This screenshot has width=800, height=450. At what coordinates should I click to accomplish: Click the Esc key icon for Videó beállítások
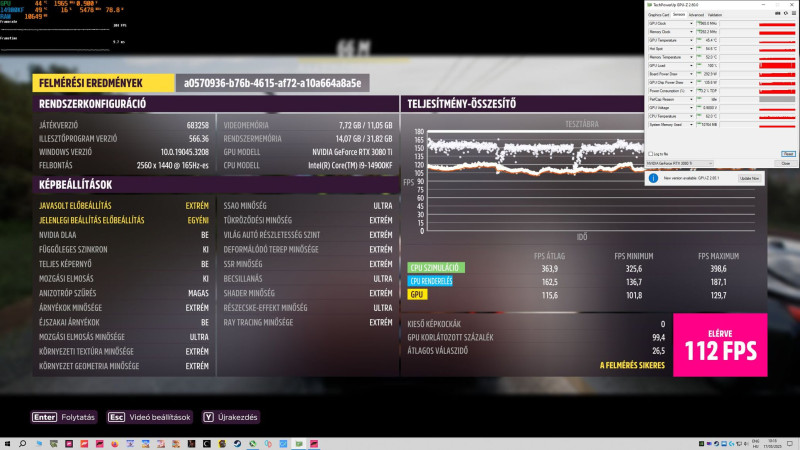click(116, 417)
